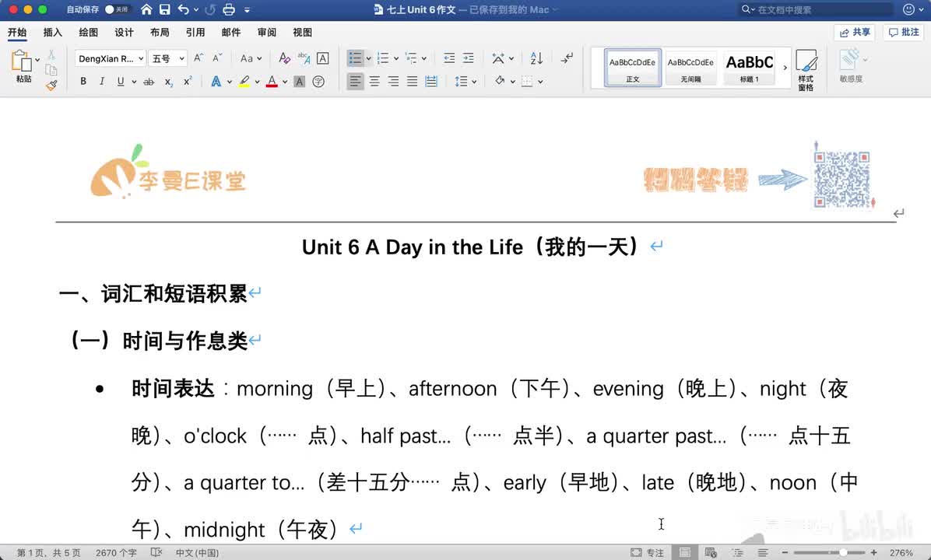Click the distributed alignment icon

[431, 81]
